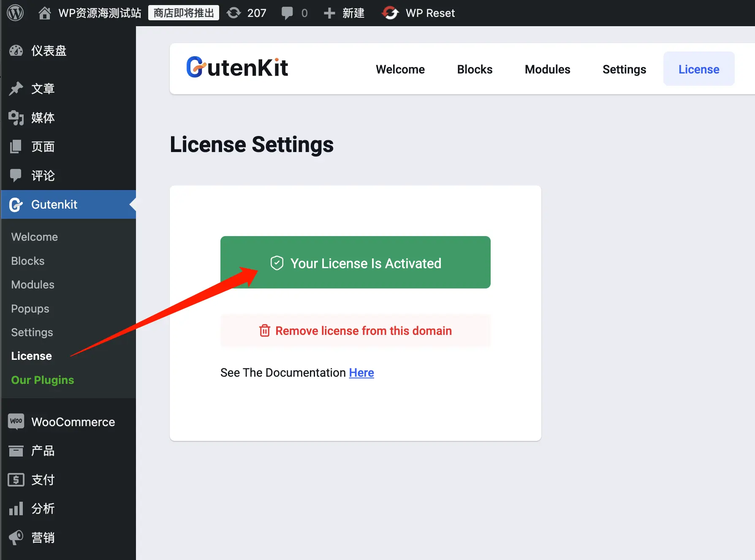This screenshot has height=560, width=755.
Task: Open the comments bubble icon in the admin bar
Action: pos(287,13)
